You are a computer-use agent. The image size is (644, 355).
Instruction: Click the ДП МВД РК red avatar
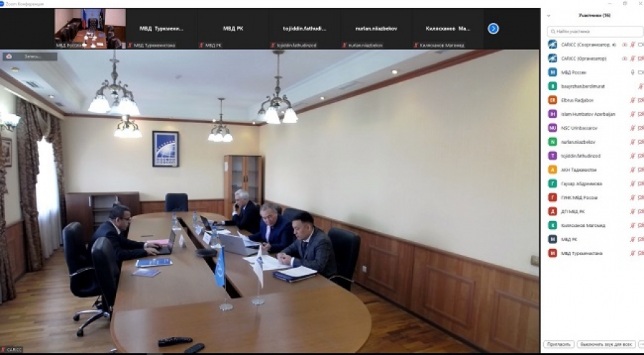(552, 211)
